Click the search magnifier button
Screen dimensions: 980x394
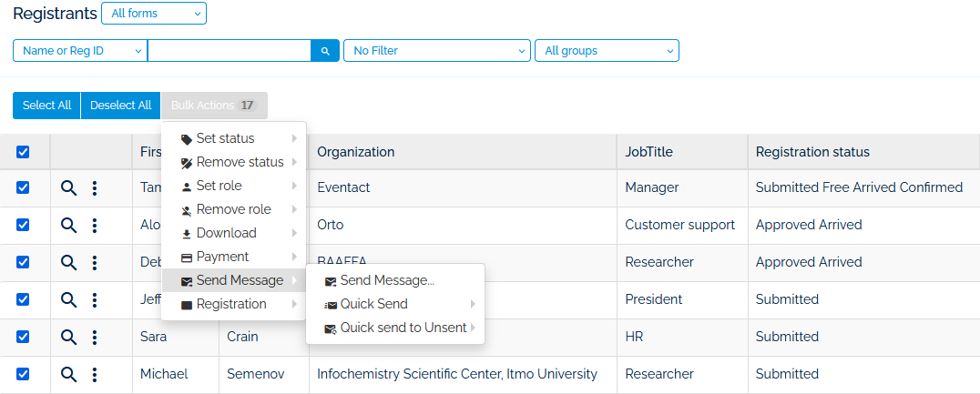coord(325,51)
